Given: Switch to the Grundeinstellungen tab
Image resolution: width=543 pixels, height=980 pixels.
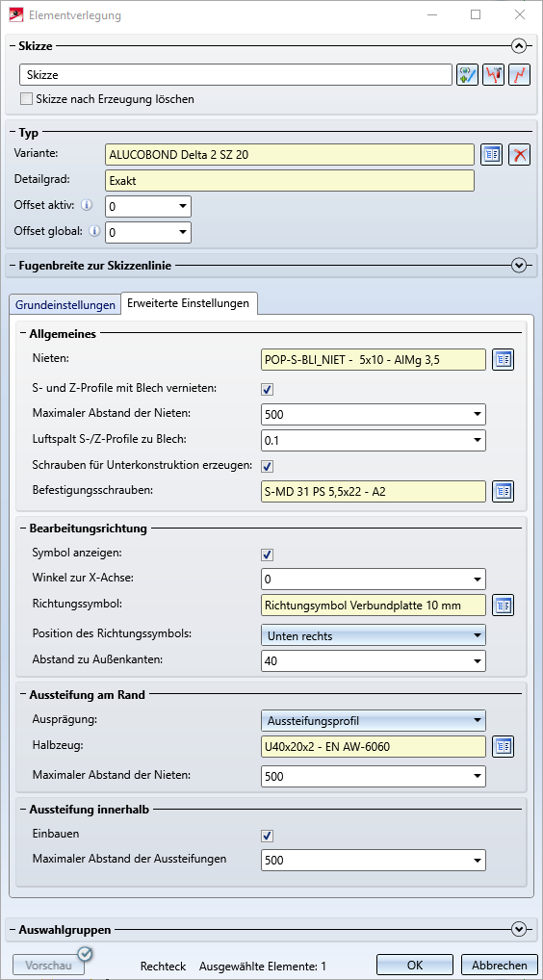Looking at the screenshot, I should pos(65,305).
